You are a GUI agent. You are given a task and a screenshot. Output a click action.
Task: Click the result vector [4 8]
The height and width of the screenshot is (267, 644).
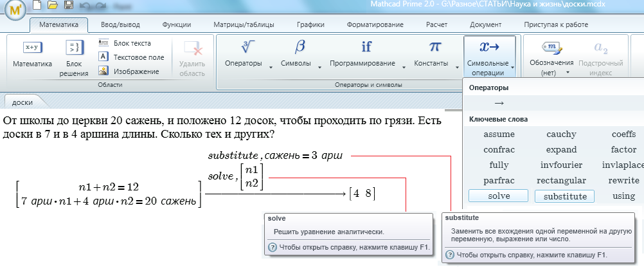coord(362,193)
